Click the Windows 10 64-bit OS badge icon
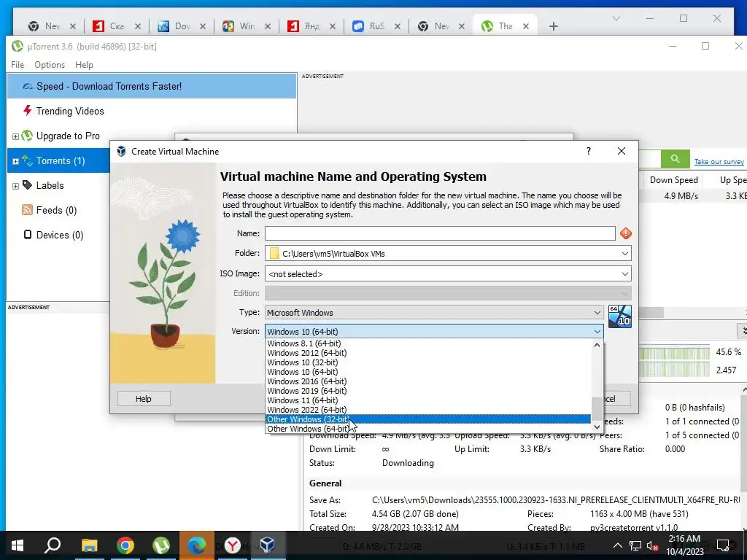This screenshot has height=560, width=747. pos(620,316)
